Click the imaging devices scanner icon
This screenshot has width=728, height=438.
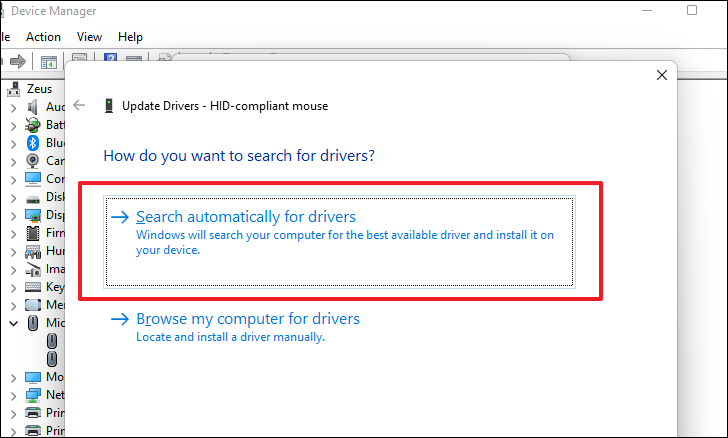[32, 269]
